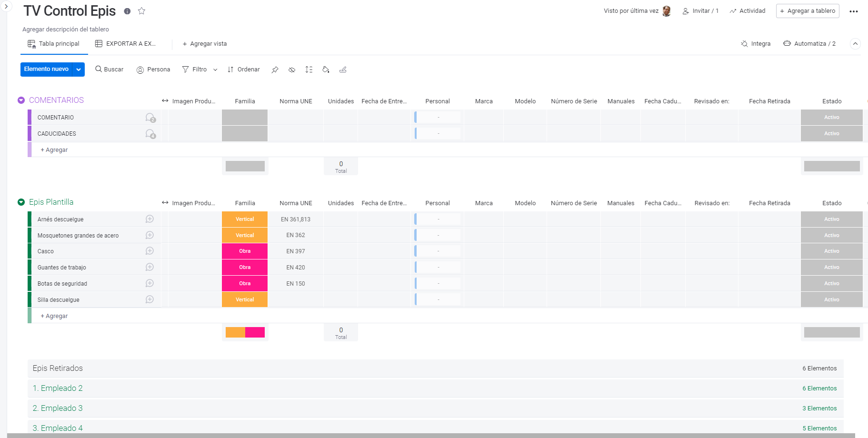
Task: Open conversation bubble for COMENTARIO row
Action: 150,118
